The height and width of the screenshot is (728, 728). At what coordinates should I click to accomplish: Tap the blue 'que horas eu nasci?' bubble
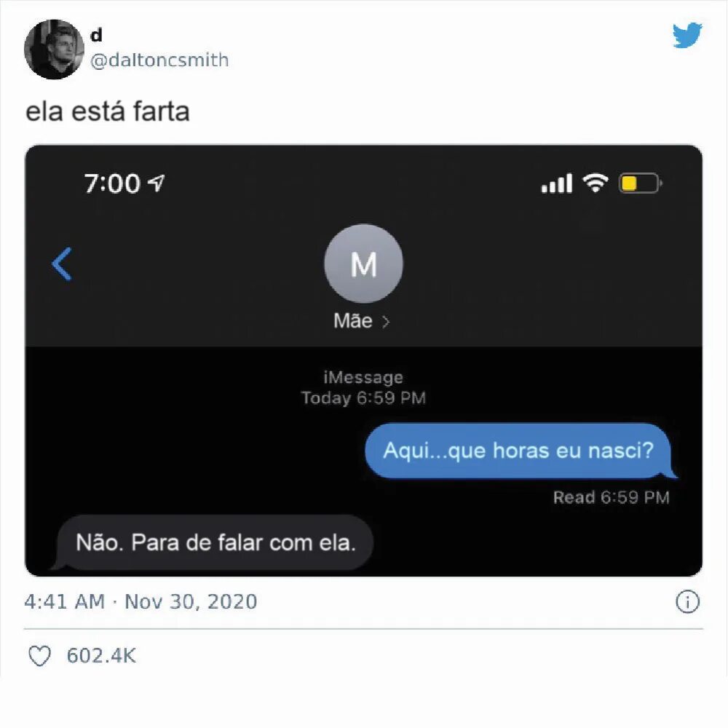[x=518, y=451]
